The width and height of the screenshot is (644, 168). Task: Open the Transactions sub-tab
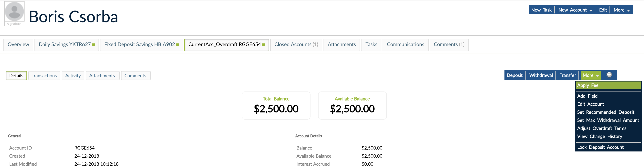[44, 76]
